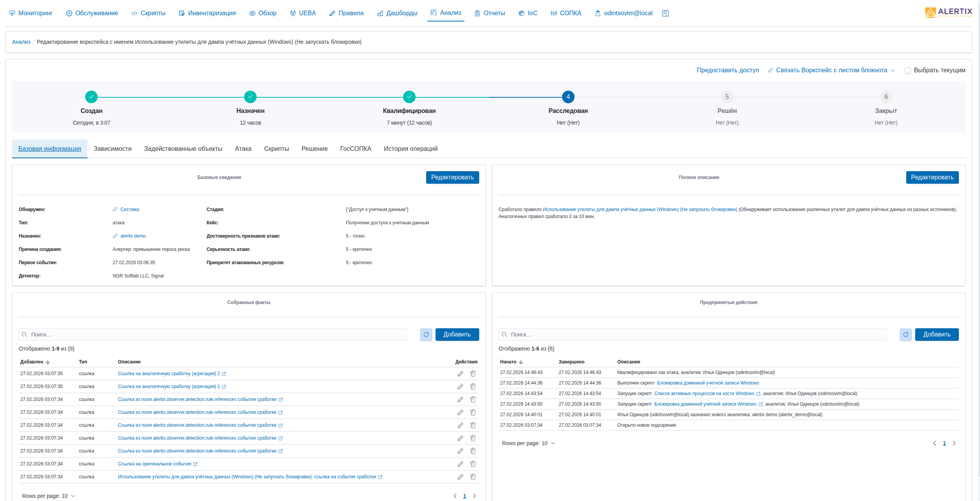
Task: Go to the next page of actions
Action: tap(954, 443)
